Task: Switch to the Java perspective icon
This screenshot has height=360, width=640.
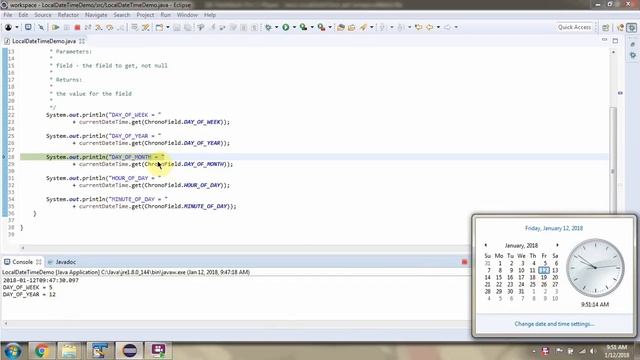Action: tap(621, 27)
